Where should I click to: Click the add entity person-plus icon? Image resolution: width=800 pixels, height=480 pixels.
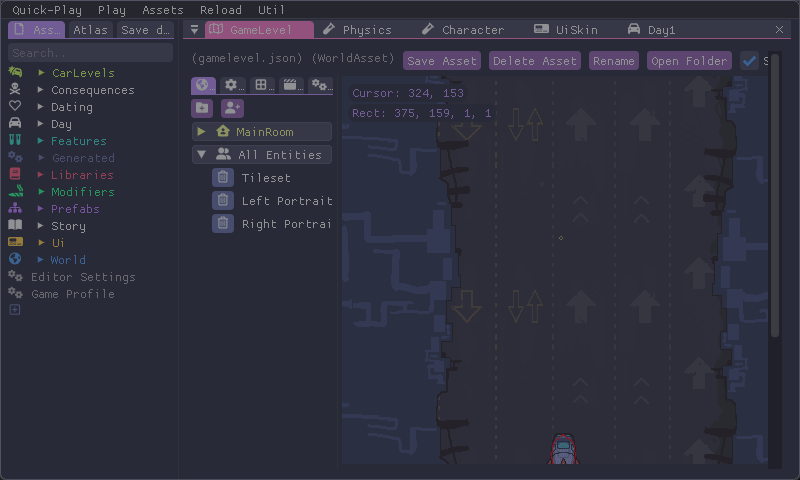pyautogui.click(x=232, y=108)
